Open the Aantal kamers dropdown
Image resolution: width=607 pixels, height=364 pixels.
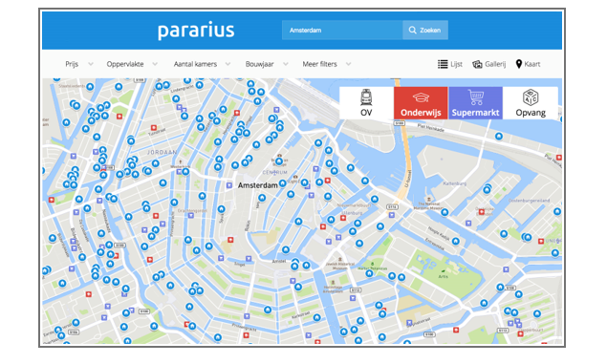click(x=202, y=64)
